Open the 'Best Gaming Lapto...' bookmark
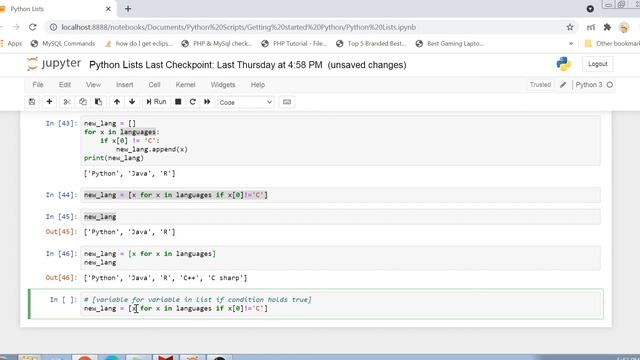Screen dimensions: 640x360 pos(450,43)
